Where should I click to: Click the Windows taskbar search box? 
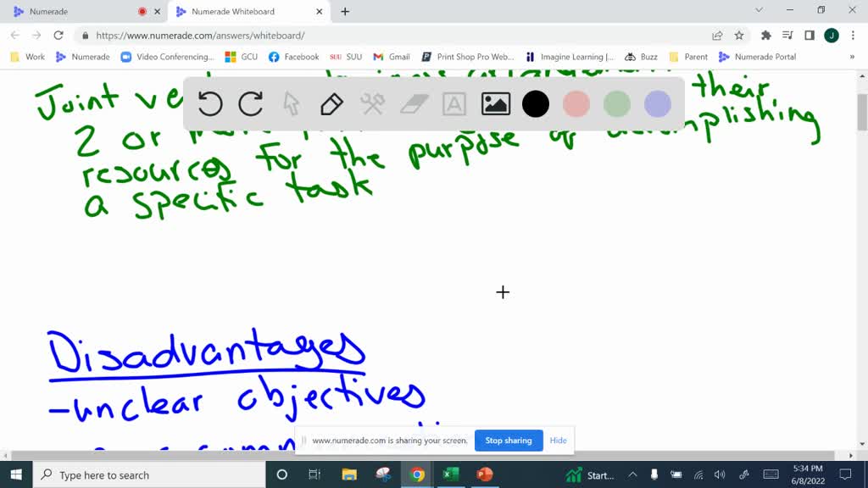[149, 475]
